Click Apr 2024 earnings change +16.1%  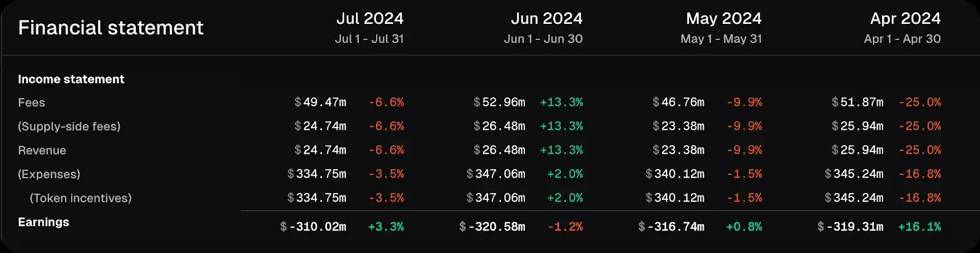[x=919, y=227]
